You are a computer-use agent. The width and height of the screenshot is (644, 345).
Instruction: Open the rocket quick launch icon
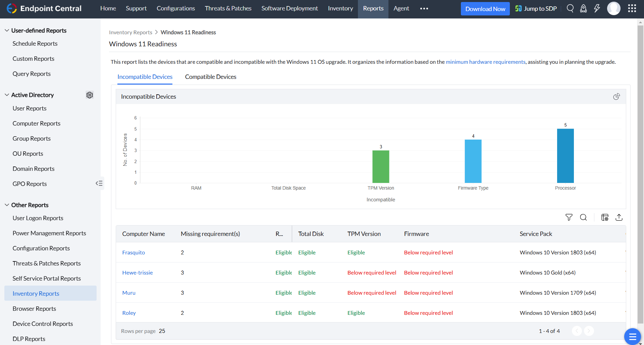point(583,8)
